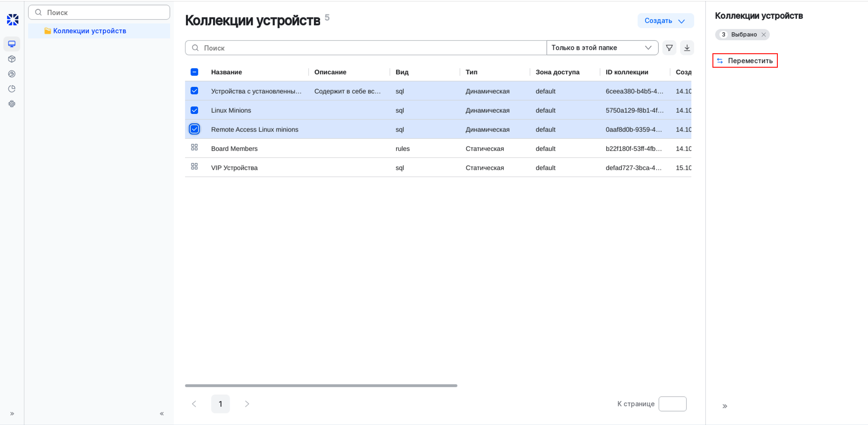Image resolution: width=868 pixels, height=425 pixels.
Task: Select the Board Members row checkbox
Action: (195, 148)
